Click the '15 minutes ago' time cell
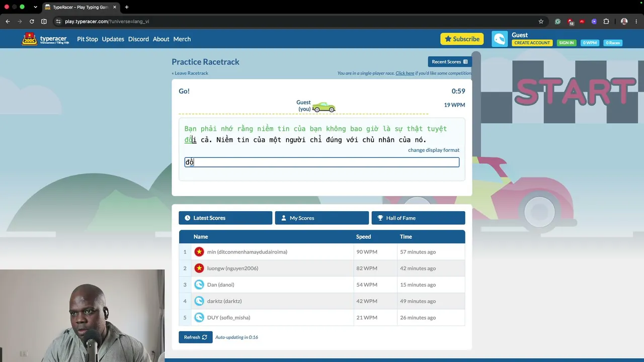The image size is (644, 362). tap(418, 285)
